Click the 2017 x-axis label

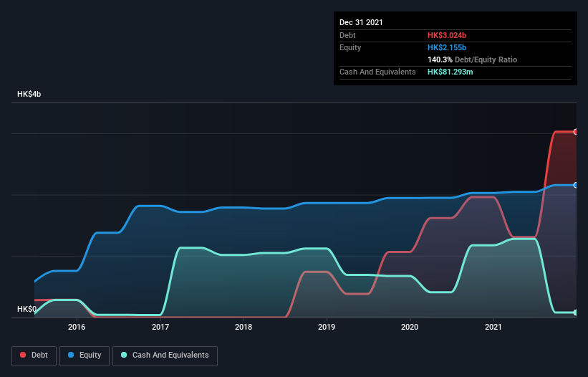[x=160, y=327]
